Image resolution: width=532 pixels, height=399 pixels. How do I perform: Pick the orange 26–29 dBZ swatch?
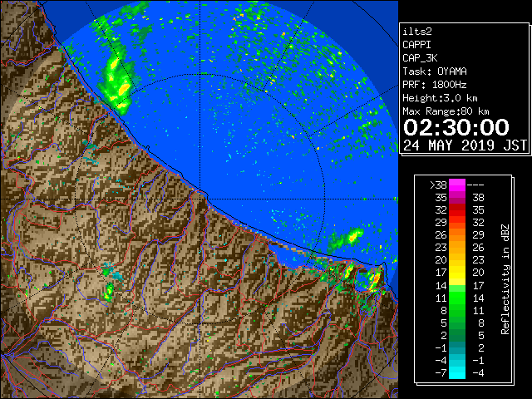click(457, 235)
